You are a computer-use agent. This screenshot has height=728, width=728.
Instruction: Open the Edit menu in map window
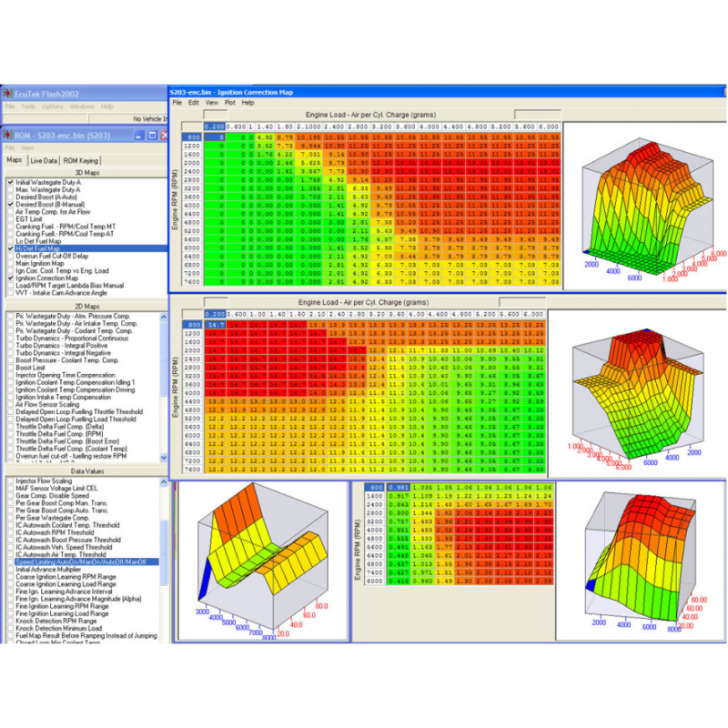(193, 103)
